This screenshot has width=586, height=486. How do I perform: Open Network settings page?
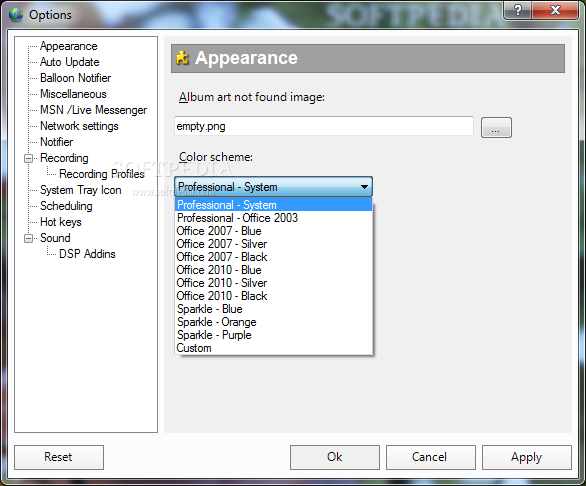[x=79, y=126]
